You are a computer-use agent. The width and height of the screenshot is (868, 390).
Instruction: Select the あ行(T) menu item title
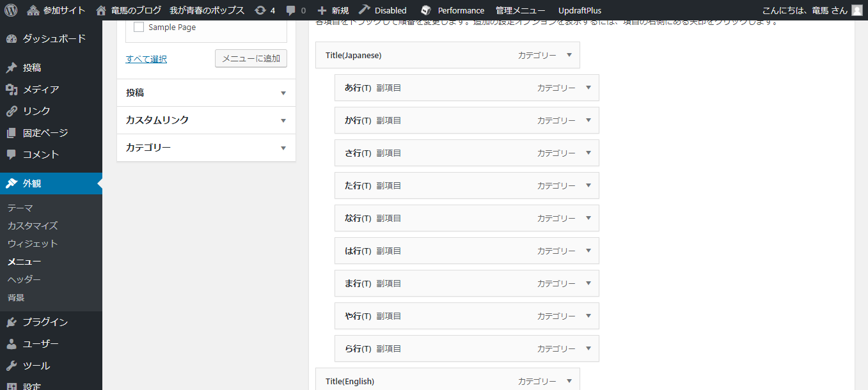tap(358, 88)
